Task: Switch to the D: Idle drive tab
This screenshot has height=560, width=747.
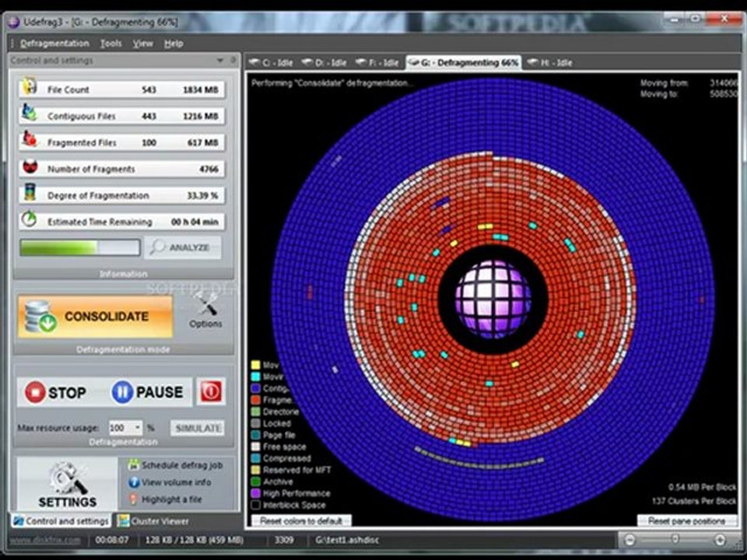Action: click(324, 63)
